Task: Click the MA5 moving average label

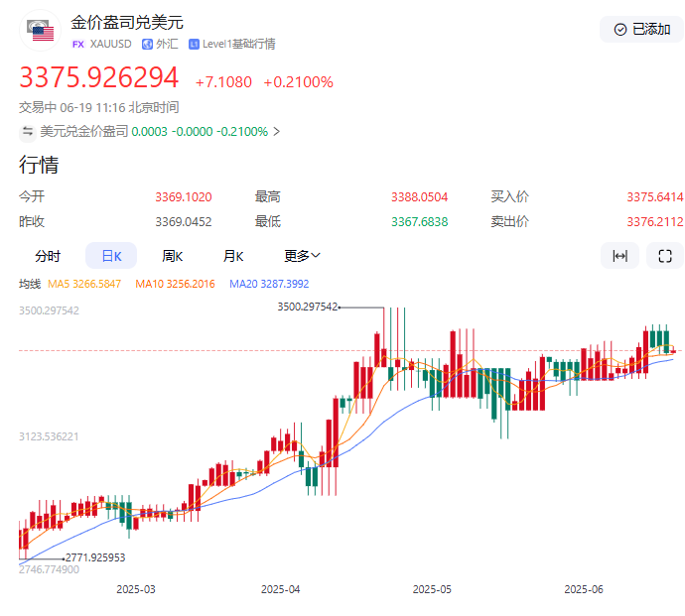Action: tap(84, 284)
